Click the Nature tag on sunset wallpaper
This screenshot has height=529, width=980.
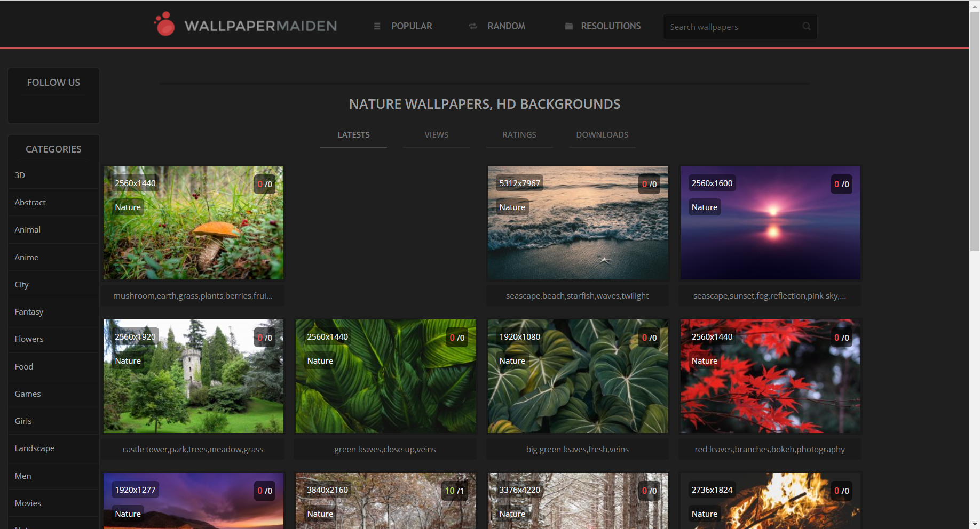coord(704,207)
